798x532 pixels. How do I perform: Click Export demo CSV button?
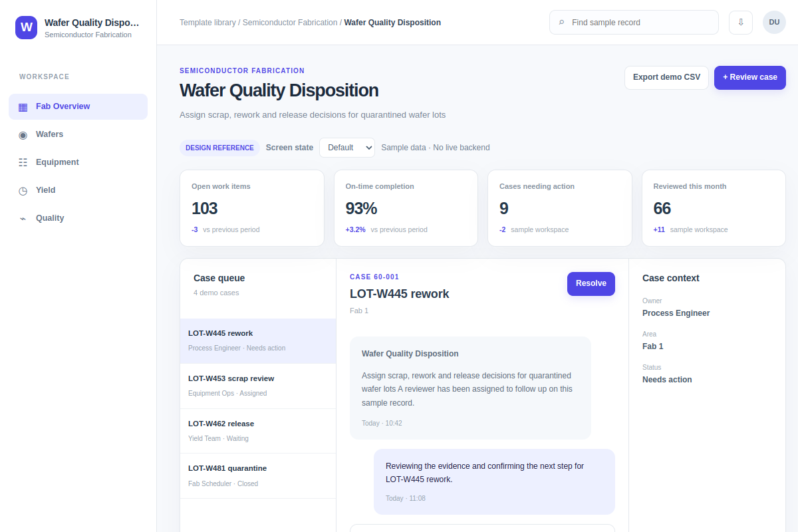coord(666,77)
